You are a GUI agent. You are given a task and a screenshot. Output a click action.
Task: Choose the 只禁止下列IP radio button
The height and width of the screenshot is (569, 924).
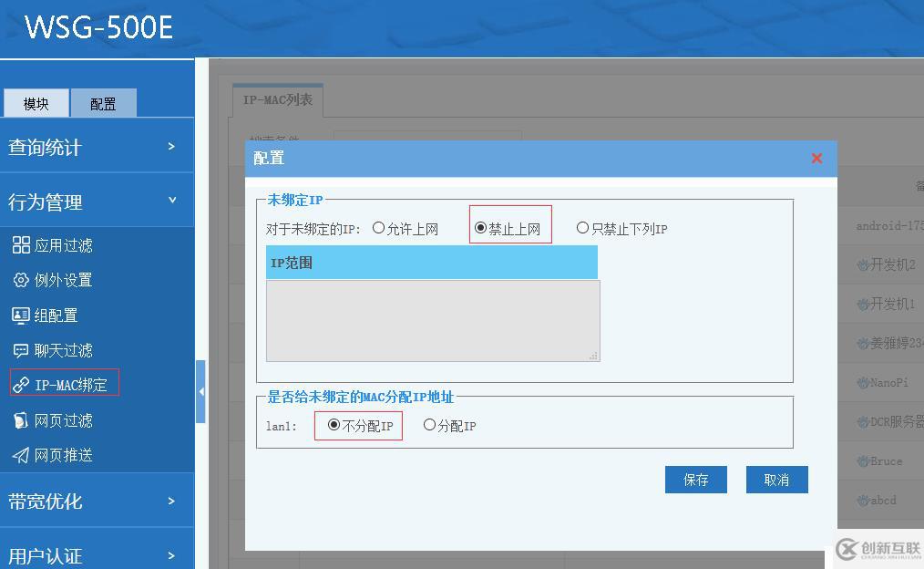pyautogui.click(x=582, y=228)
